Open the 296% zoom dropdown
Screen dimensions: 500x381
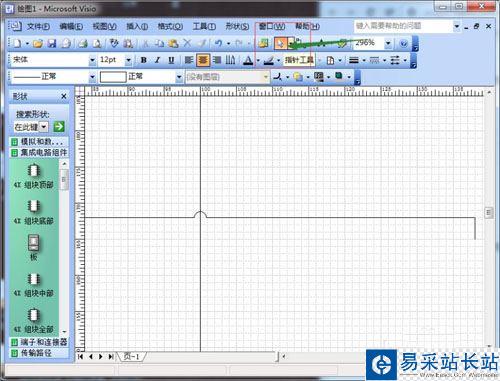tap(388, 43)
